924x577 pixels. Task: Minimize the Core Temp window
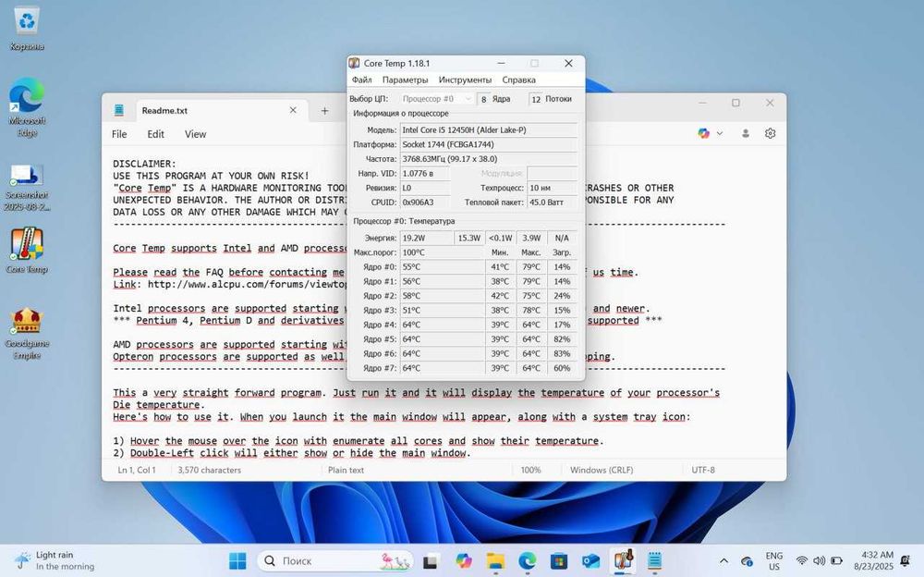click(501, 63)
